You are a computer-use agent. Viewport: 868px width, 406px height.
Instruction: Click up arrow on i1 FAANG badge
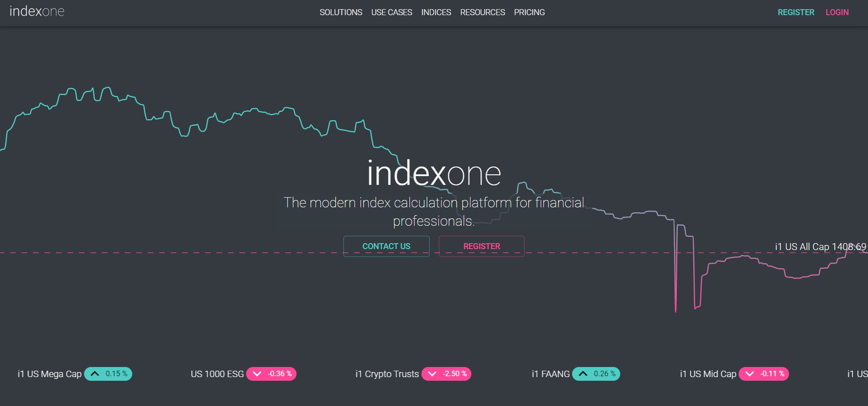pos(583,374)
